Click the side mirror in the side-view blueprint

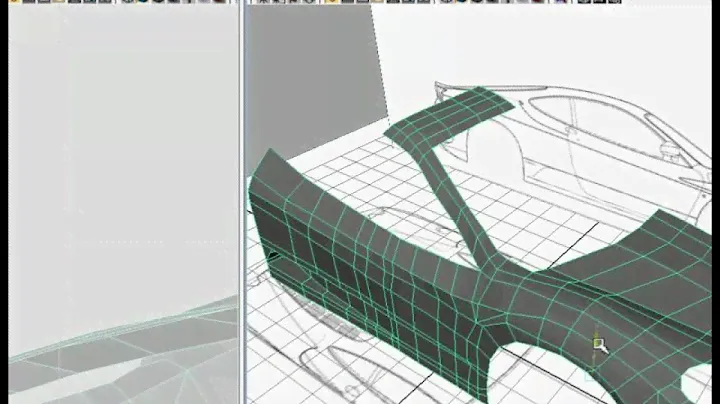click(x=666, y=149)
